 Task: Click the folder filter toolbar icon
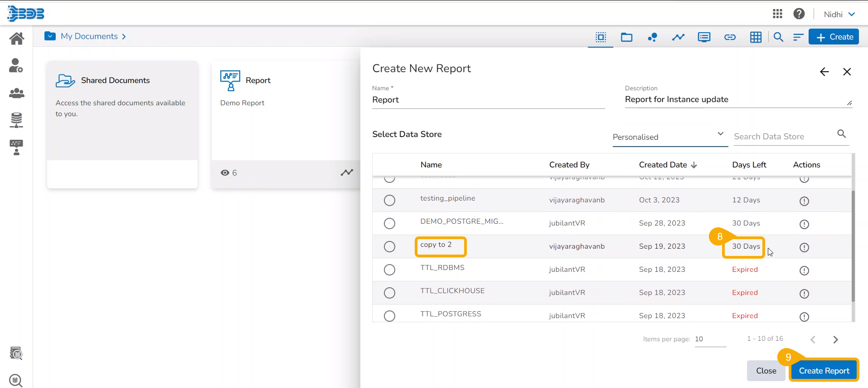626,37
